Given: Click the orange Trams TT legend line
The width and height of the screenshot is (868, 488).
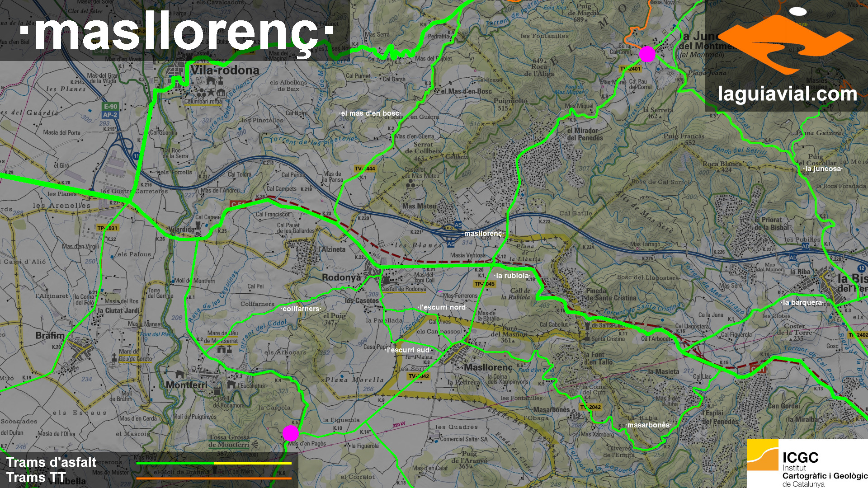Looking at the screenshot, I should 214,478.
